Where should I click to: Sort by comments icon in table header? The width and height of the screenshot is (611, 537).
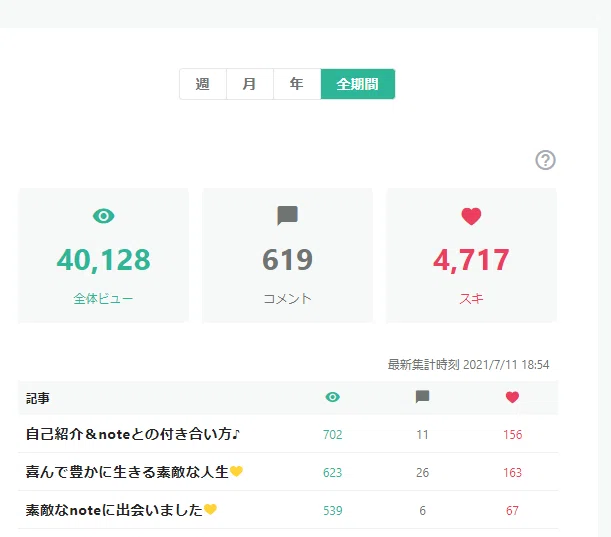(422, 397)
